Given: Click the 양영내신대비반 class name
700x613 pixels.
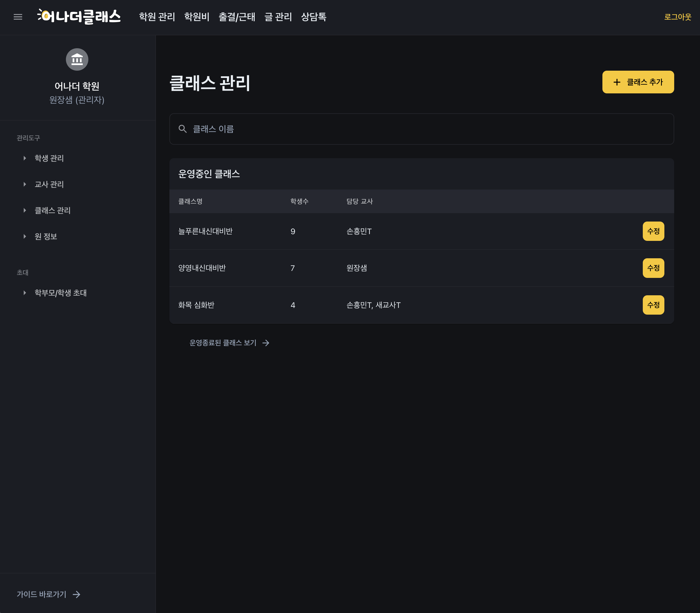Looking at the screenshot, I should click(x=202, y=268).
